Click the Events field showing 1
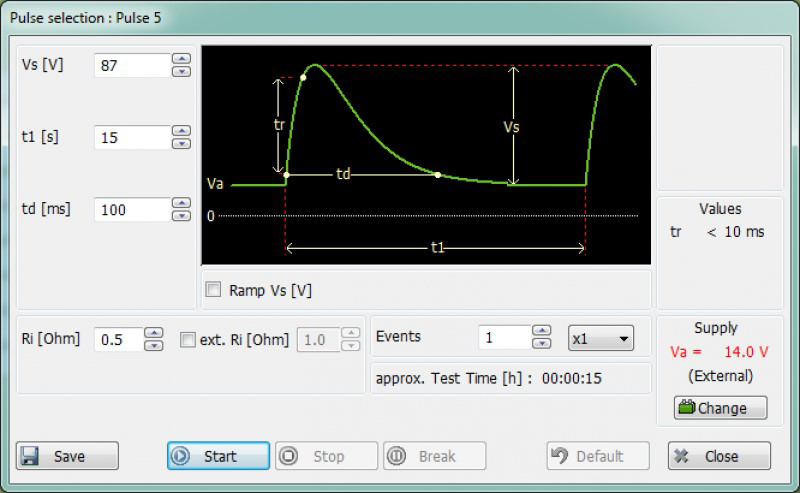This screenshot has width=800, height=493. click(x=505, y=337)
